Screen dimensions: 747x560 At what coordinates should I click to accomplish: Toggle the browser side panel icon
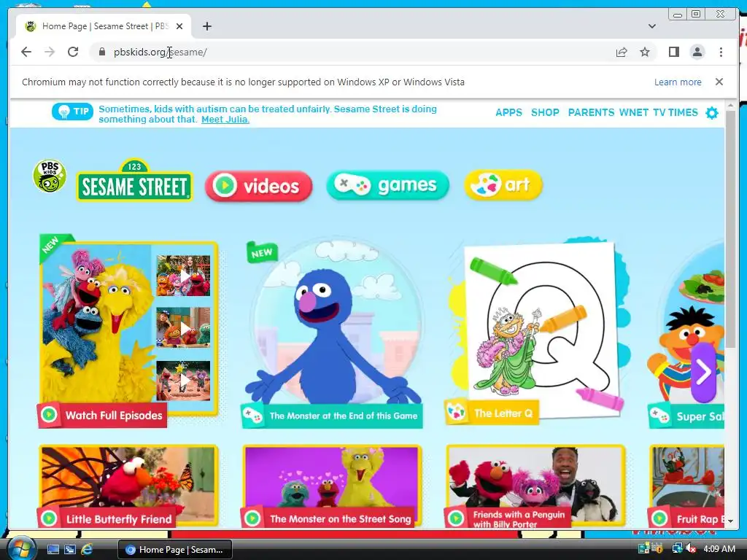pyautogui.click(x=673, y=52)
